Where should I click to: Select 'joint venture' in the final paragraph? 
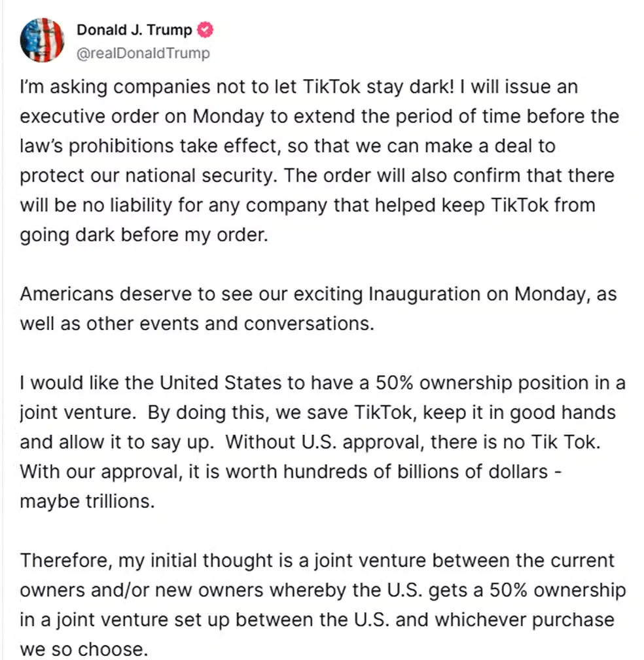372,560
